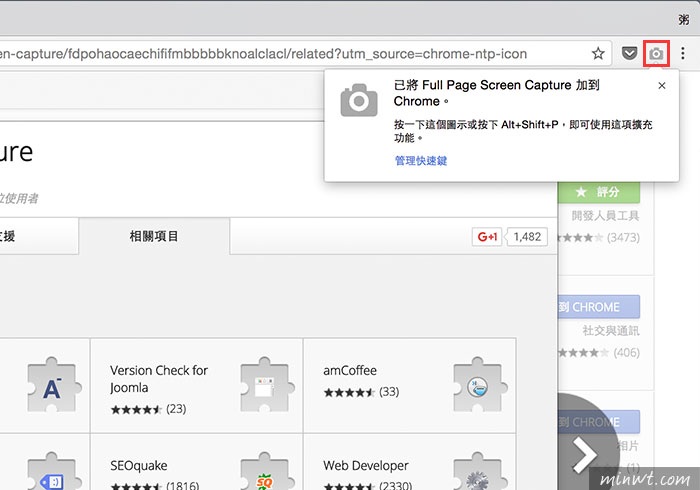Open the SEOquake extension card
Screen dimensions: 700x490
coord(196,462)
